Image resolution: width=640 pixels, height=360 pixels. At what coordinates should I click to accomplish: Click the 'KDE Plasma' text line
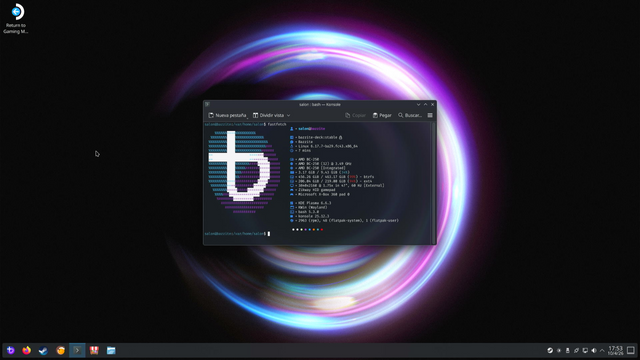(314, 203)
